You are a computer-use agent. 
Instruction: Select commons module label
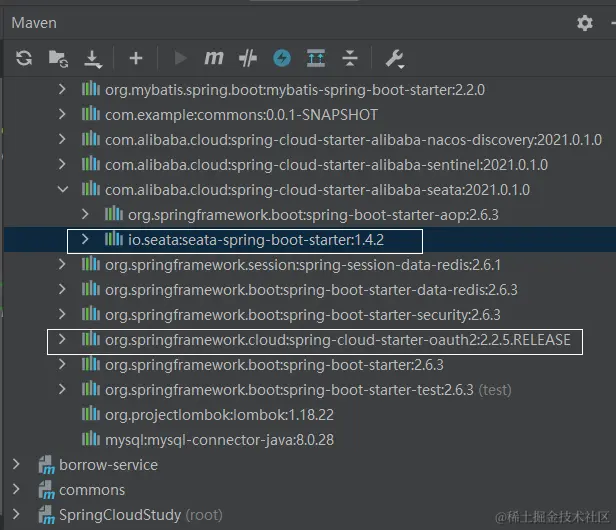[x=92, y=490]
